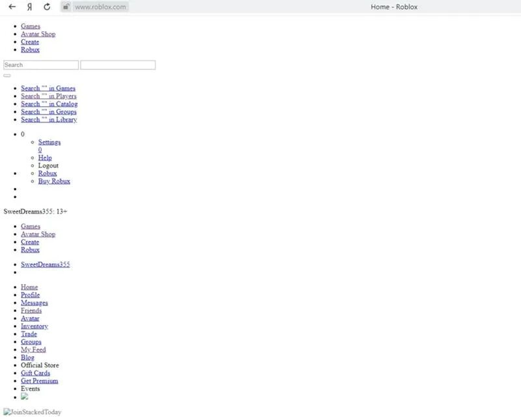521x420 pixels.
Task: Click the 0 link under Settings
Action: pyautogui.click(x=40, y=150)
